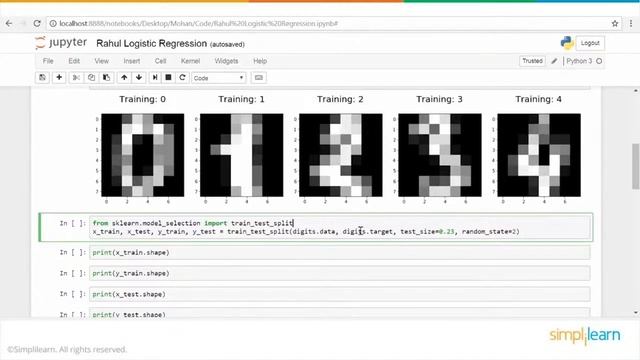Click the Jupyter logo
640x360 pixels.
(x=61, y=42)
